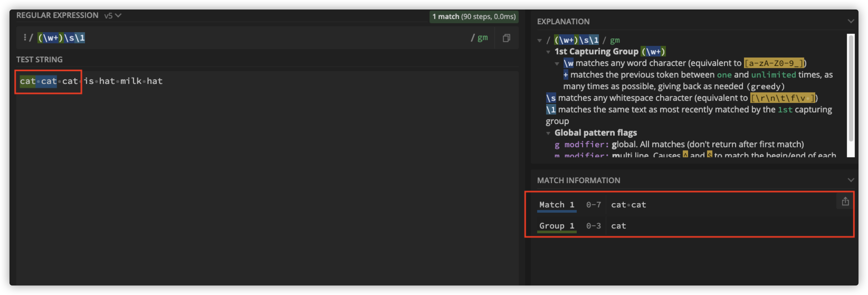Viewport: 868px width, 295px height.
Task: Copy the regex with the clipboard icon
Action: [506, 38]
